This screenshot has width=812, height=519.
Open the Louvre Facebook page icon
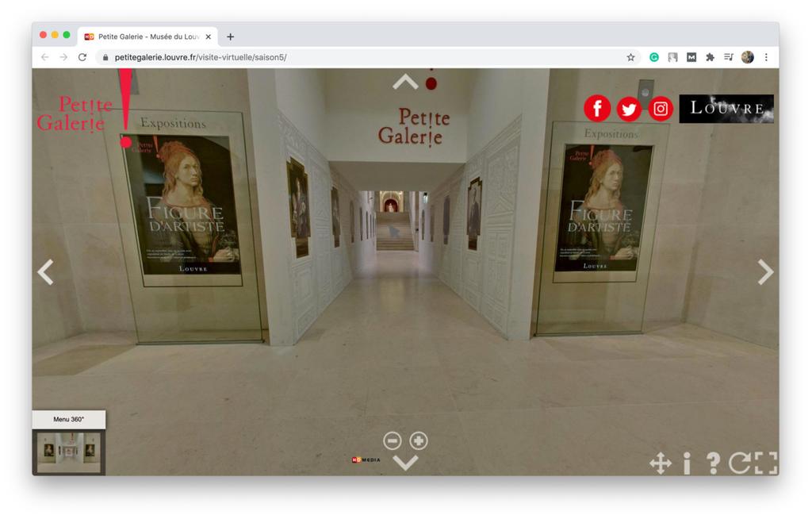597,109
